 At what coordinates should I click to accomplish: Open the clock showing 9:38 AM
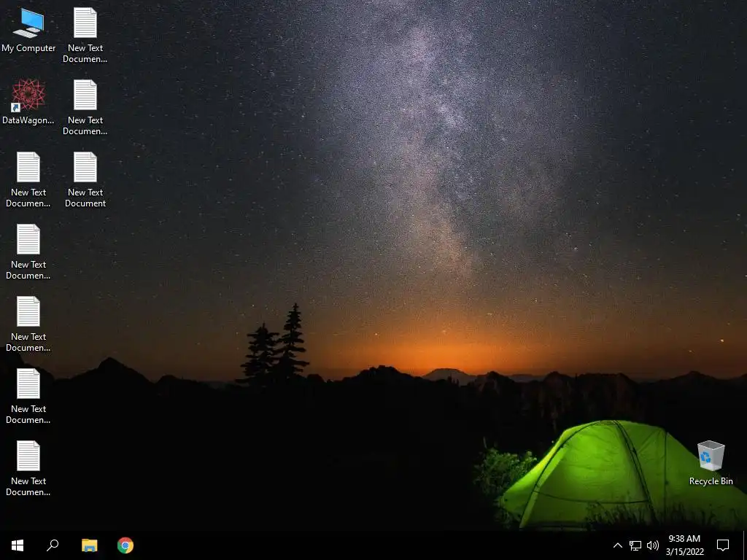pyautogui.click(x=684, y=545)
